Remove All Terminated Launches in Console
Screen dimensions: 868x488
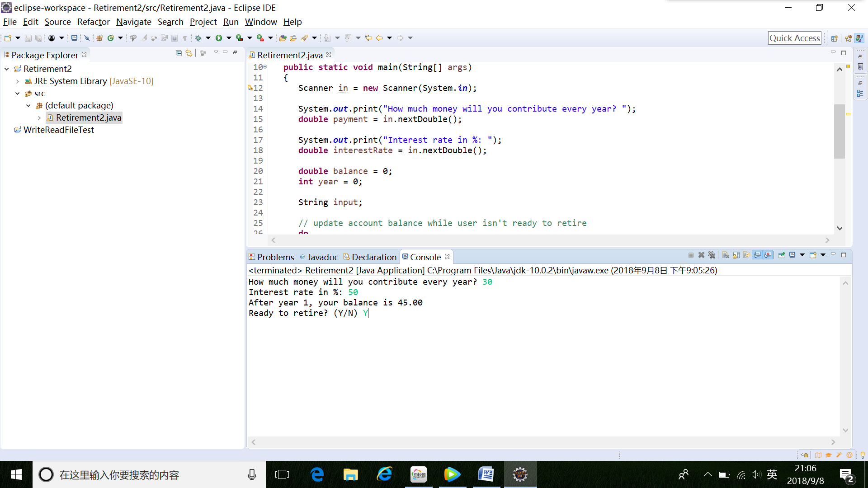(x=712, y=255)
